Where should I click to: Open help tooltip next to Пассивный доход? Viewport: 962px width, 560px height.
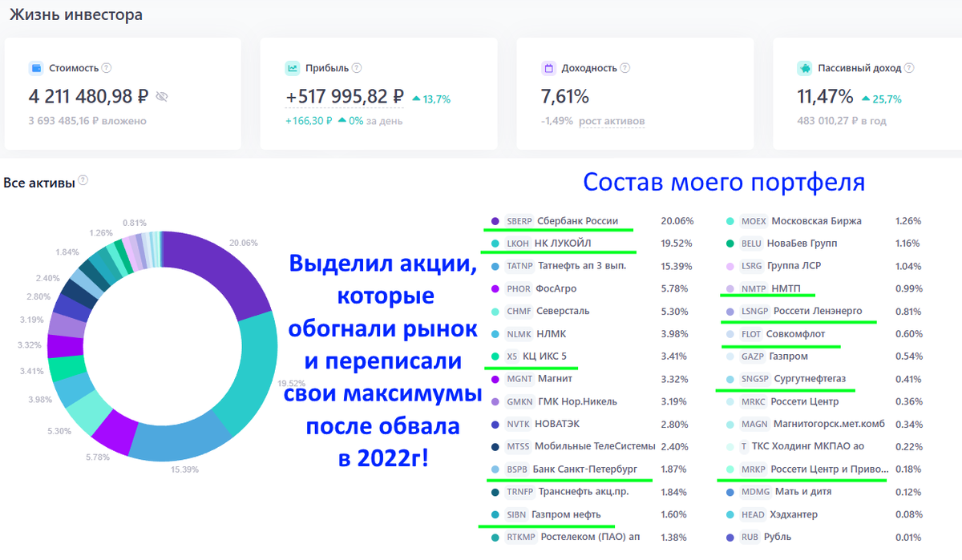click(x=908, y=68)
